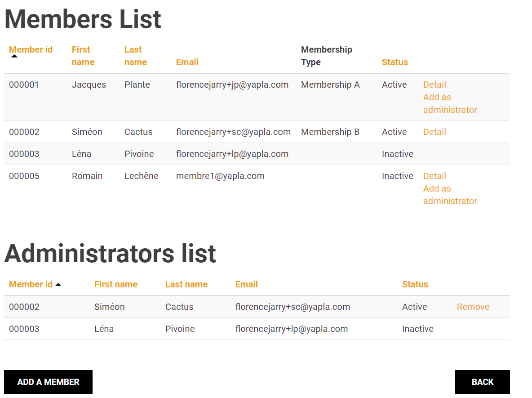Click the Administrators list Member id sort arrow
532x398 pixels.
(x=58, y=285)
